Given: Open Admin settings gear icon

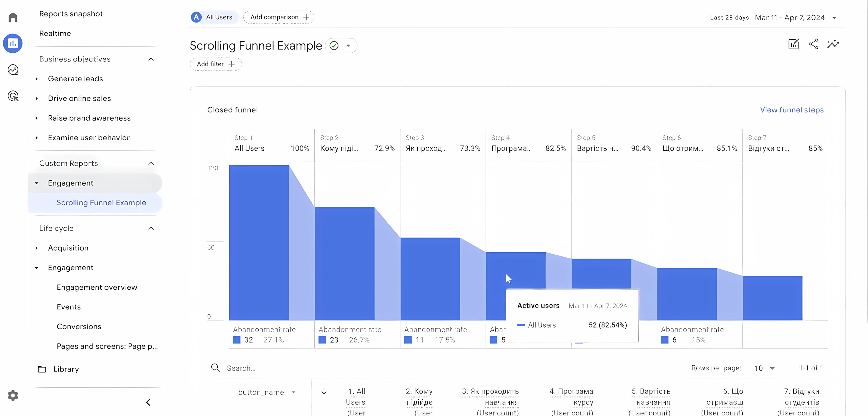Looking at the screenshot, I should (13, 395).
